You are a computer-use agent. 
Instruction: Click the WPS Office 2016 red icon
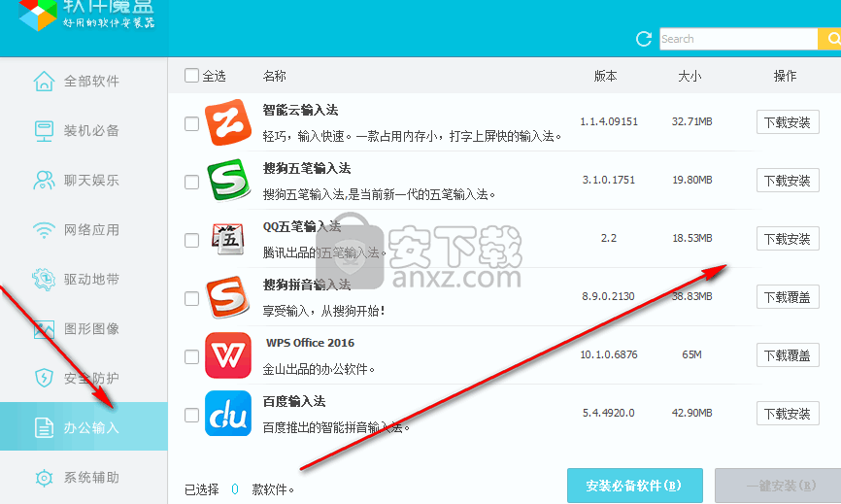click(228, 355)
